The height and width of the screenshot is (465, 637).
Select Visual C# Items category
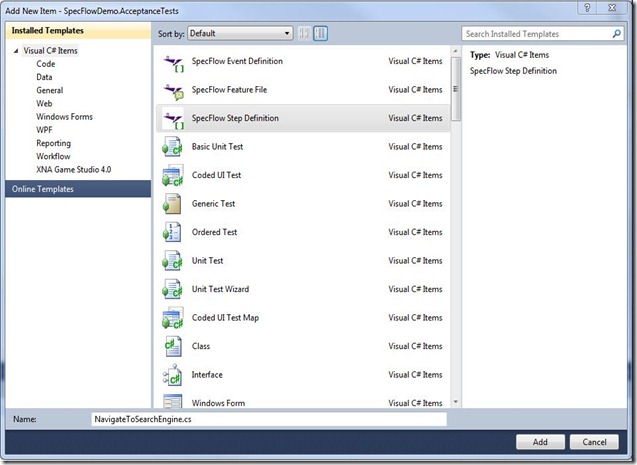tap(50, 51)
